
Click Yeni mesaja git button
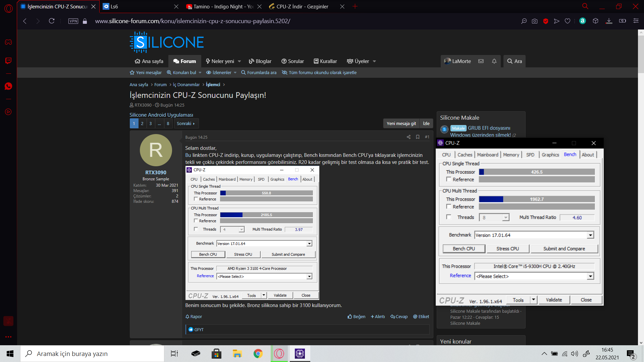401,124
